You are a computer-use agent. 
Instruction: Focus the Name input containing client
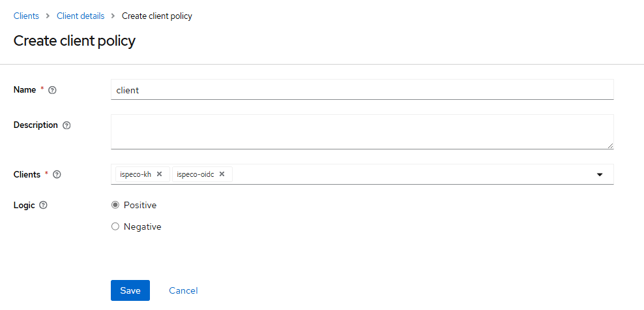[362, 89]
